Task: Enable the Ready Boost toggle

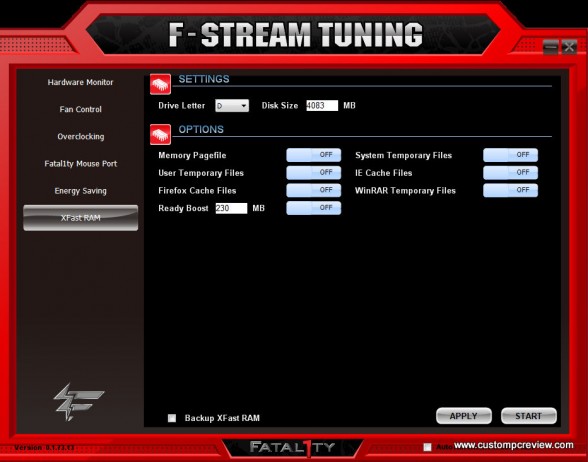Action: coord(314,208)
